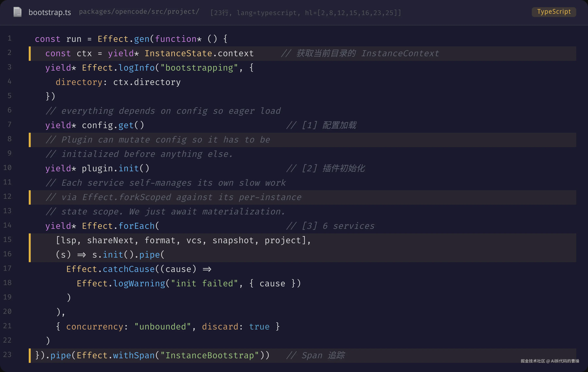
Task: Click 'Effect.withSpan' on line 23
Action: [116, 356]
